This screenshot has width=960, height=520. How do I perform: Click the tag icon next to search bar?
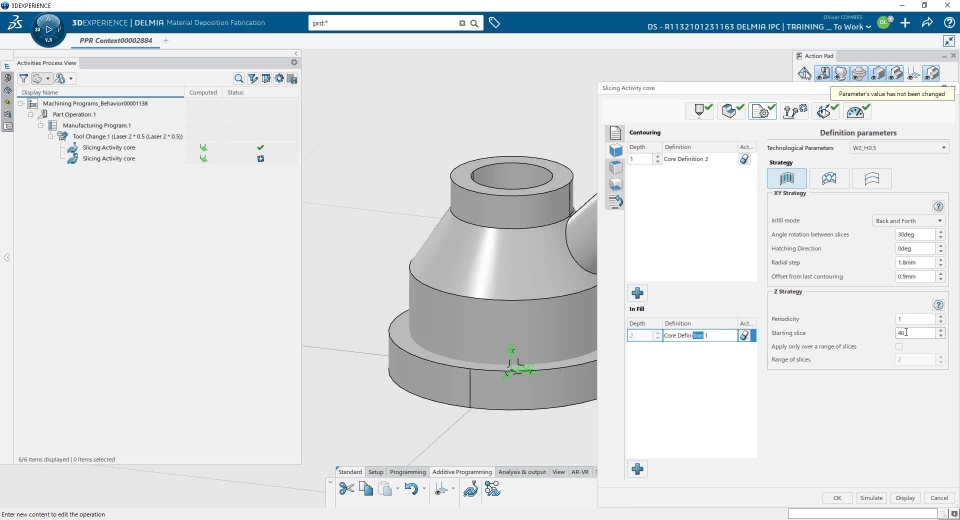coord(494,23)
